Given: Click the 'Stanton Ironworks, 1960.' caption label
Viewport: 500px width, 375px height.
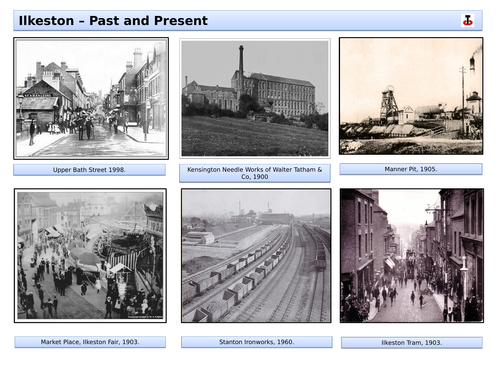Looking at the screenshot, I should (x=257, y=342).
